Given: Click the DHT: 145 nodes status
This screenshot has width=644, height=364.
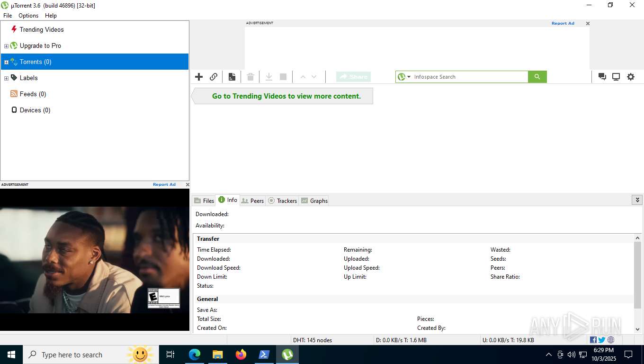Looking at the screenshot, I should coord(313,340).
